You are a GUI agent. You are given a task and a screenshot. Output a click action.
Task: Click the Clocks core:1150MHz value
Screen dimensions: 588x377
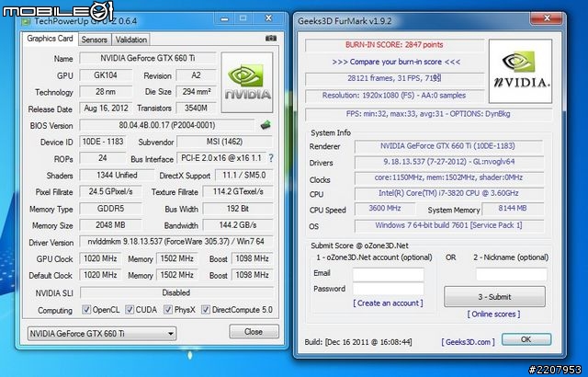(448, 177)
